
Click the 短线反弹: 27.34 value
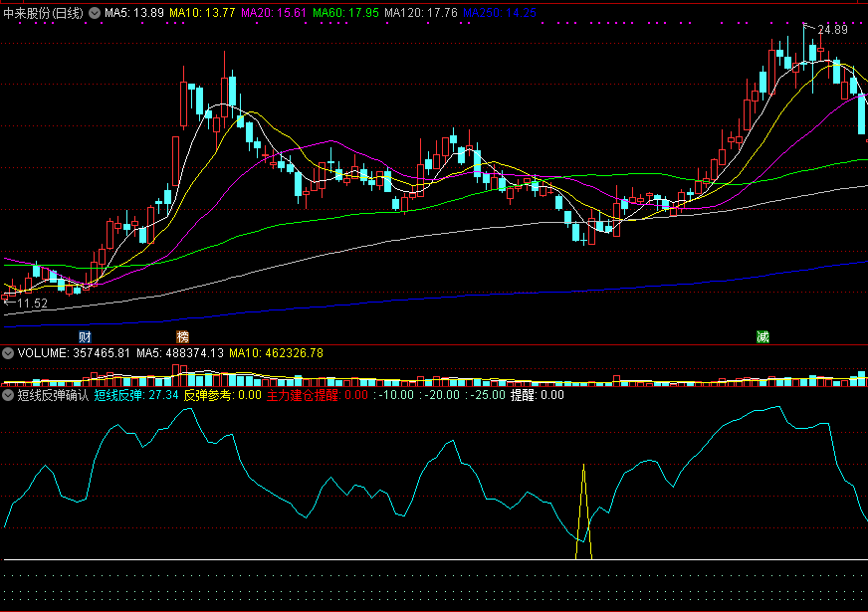(x=136, y=395)
